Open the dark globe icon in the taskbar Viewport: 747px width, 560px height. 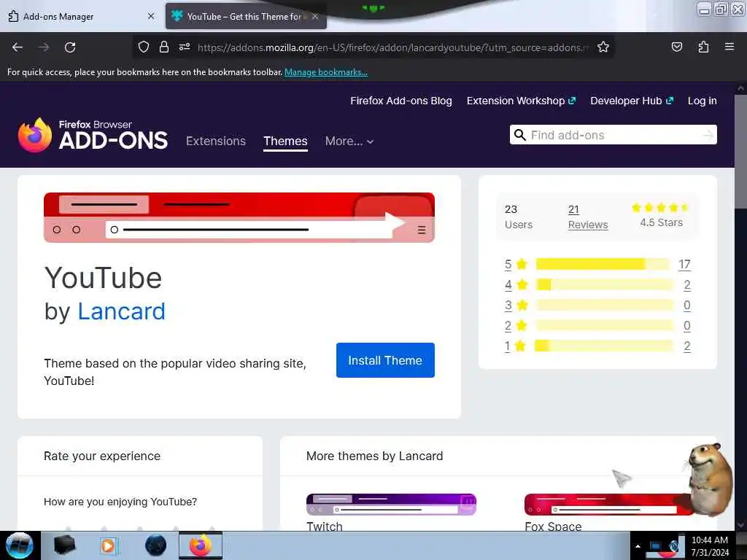coord(156,545)
